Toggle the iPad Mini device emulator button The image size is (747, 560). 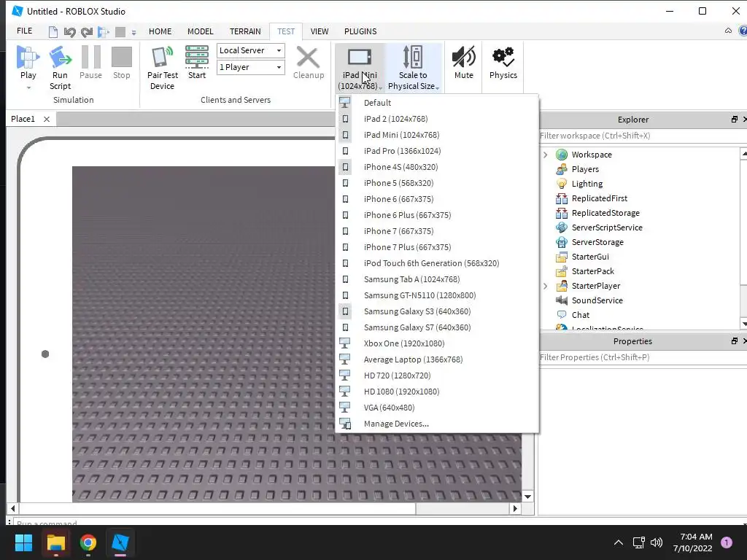[360, 68]
